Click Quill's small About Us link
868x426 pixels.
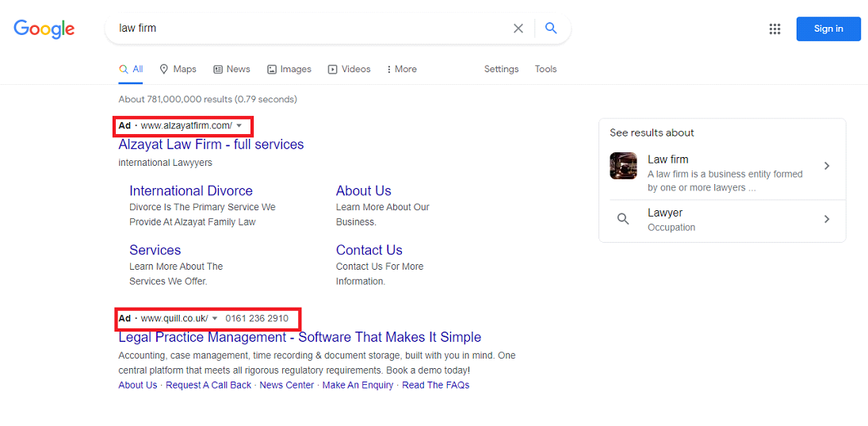pyautogui.click(x=138, y=385)
